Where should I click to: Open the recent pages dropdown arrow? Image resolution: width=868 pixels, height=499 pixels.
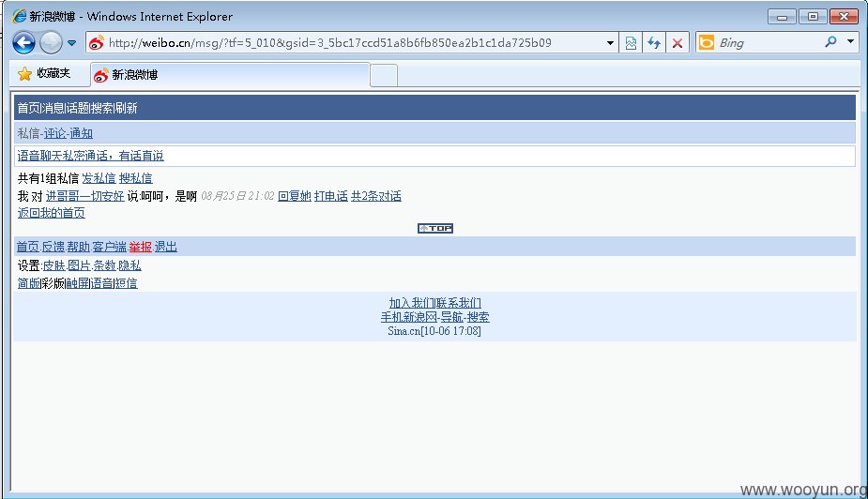pyautogui.click(x=72, y=43)
